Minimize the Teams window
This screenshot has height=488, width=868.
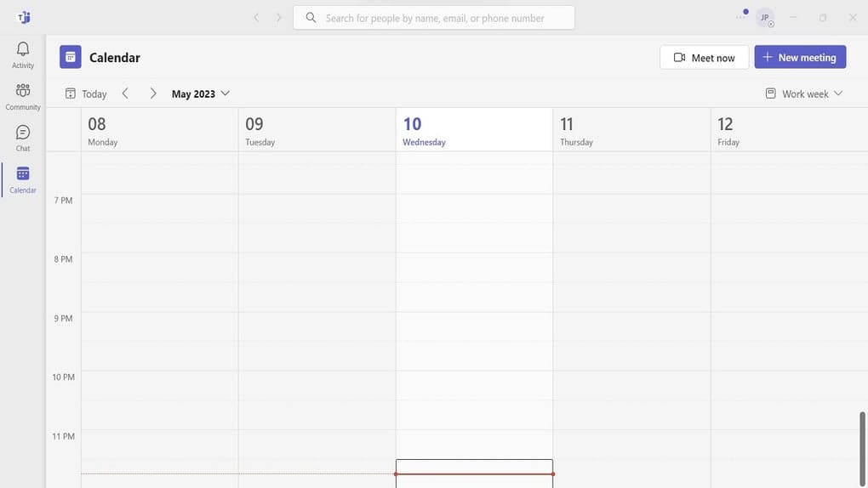(793, 18)
